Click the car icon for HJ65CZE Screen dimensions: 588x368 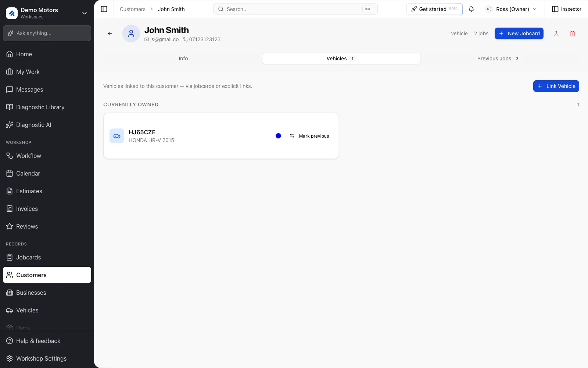point(117,136)
